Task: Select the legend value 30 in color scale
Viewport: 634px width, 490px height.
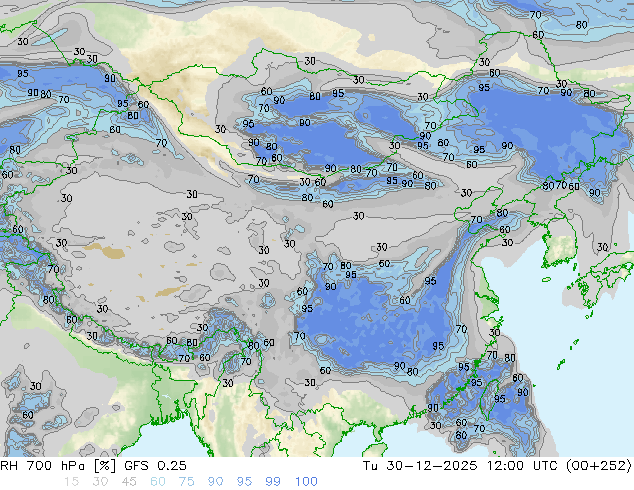Action: tap(100, 482)
